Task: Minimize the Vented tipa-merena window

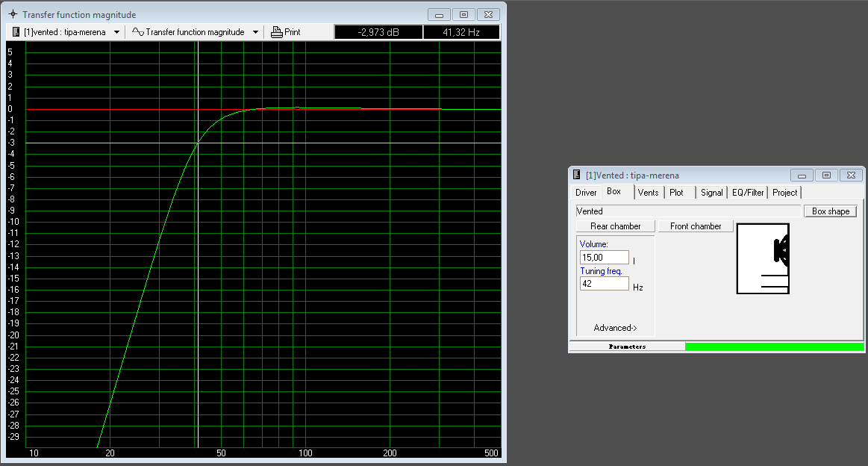Action: point(802,175)
